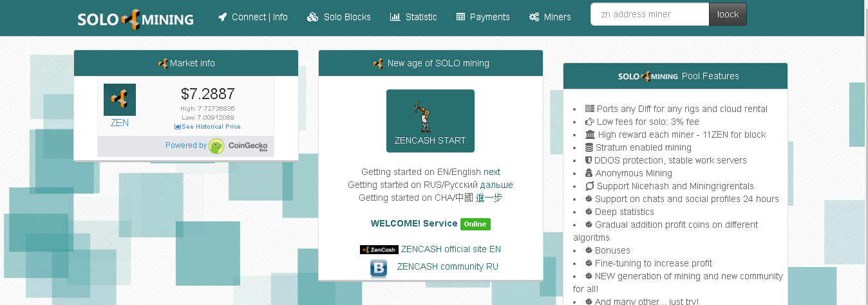This screenshot has height=305, width=868.
Task: Click the table icon beside Payments
Action: [460, 17]
